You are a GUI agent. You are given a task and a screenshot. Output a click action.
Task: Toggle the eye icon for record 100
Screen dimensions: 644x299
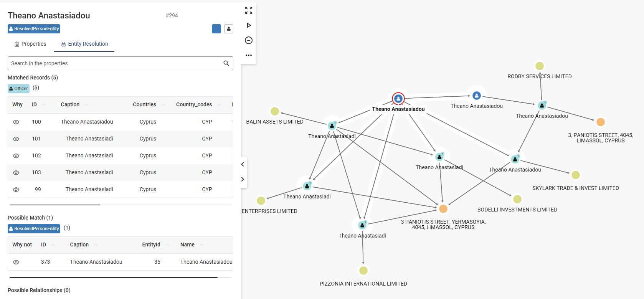coord(16,122)
